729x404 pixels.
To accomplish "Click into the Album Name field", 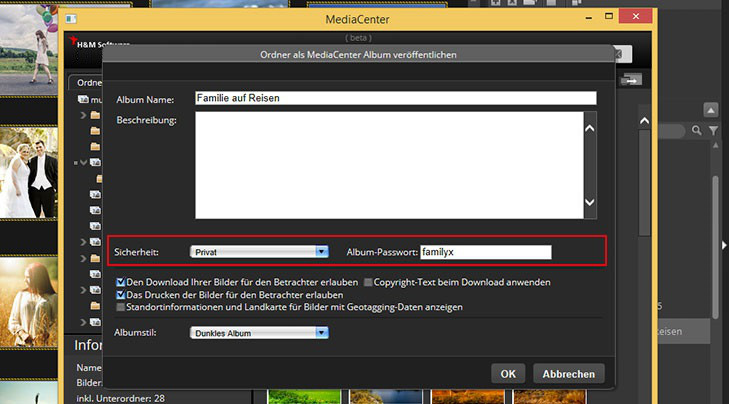I will click(x=395, y=99).
